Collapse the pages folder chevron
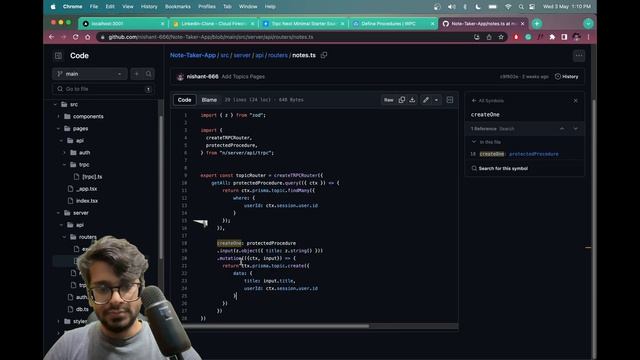640x360 pixels. click(58, 129)
